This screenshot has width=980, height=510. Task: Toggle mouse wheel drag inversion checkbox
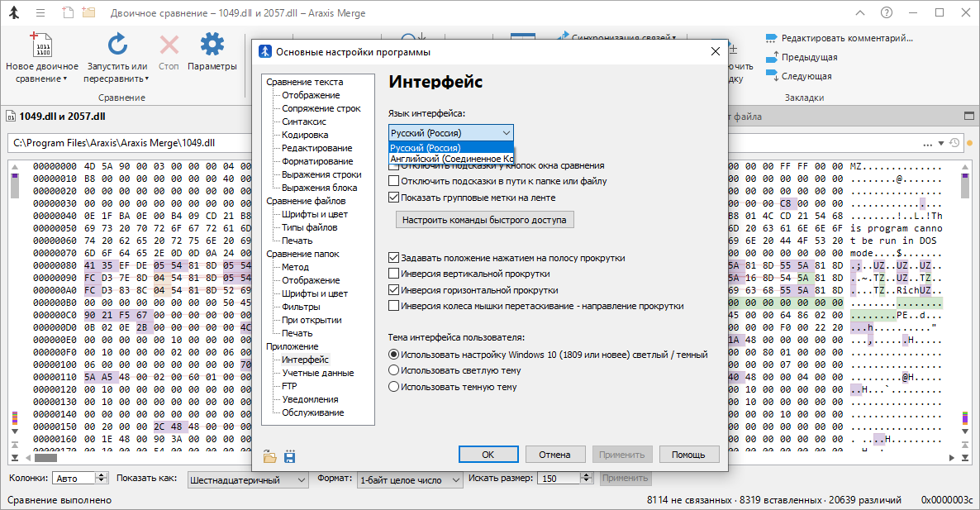click(394, 307)
